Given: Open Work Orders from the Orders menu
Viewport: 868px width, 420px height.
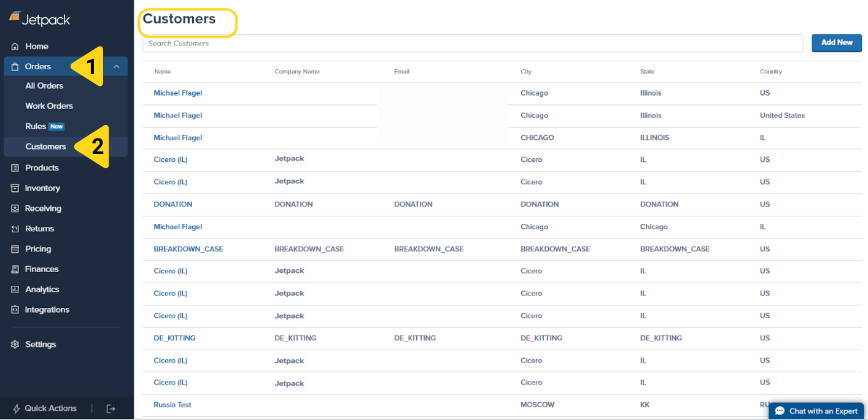Looking at the screenshot, I should tap(49, 105).
